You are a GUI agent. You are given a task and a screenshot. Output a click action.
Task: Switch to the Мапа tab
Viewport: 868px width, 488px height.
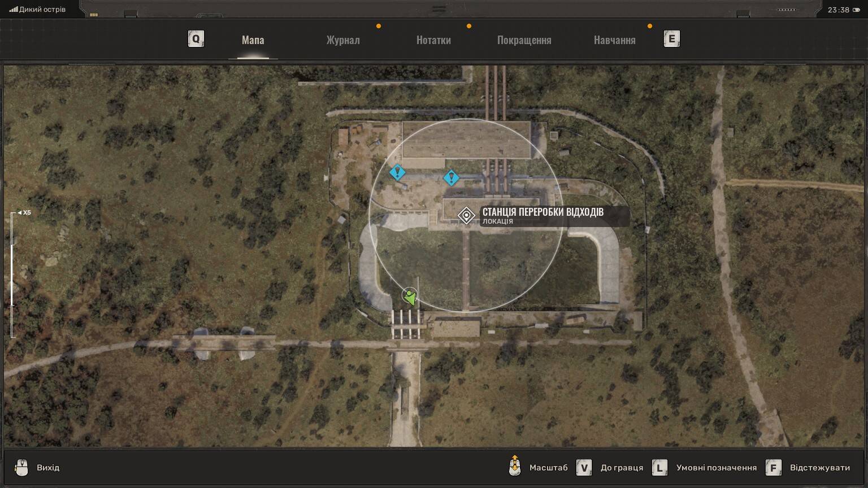click(x=253, y=40)
